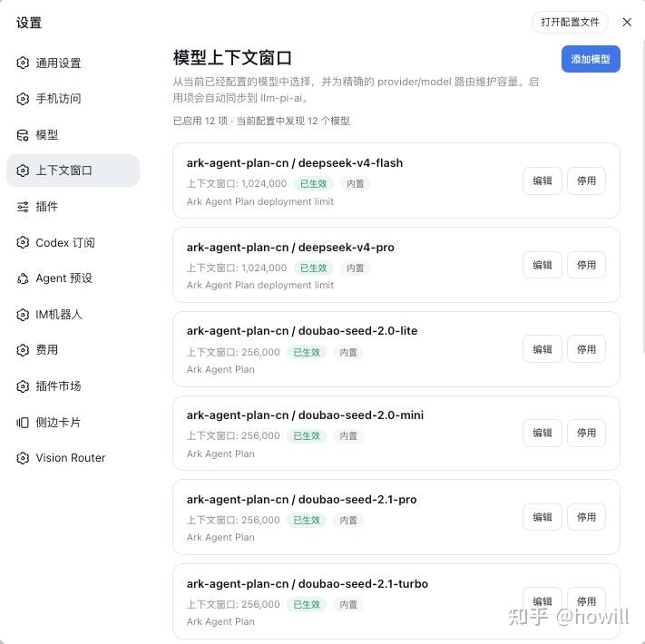Click title ark-agent-plan-cn / doubao-seed-2.0-mini
Image resolution: width=645 pixels, height=644 pixels.
point(305,415)
